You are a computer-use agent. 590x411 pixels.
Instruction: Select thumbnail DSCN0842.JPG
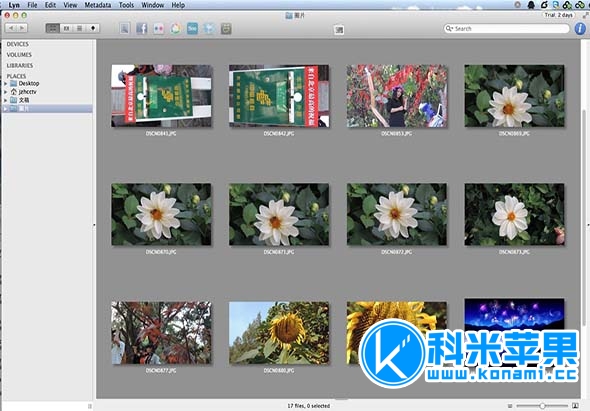(x=279, y=96)
